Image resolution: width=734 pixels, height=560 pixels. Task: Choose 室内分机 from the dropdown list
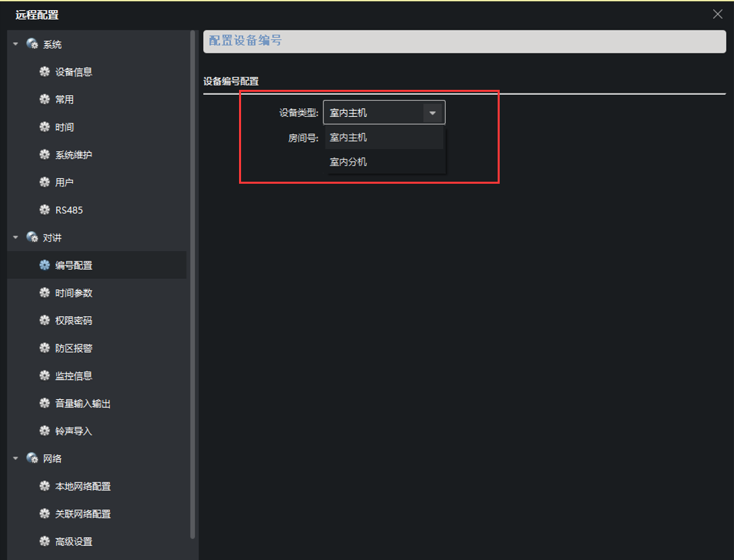(x=384, y=162)
